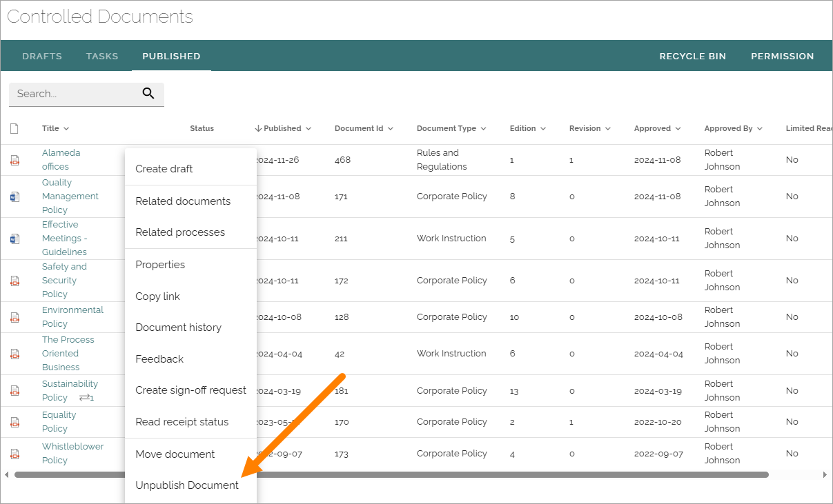Open The Process Oriented Business document
This screenshot has width=833, height=504.
click(68, 354)
